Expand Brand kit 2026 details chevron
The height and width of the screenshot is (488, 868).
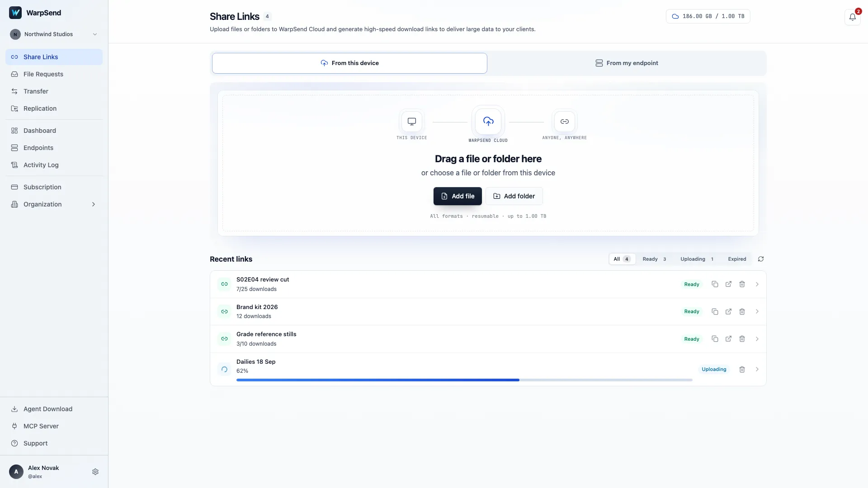757,312
